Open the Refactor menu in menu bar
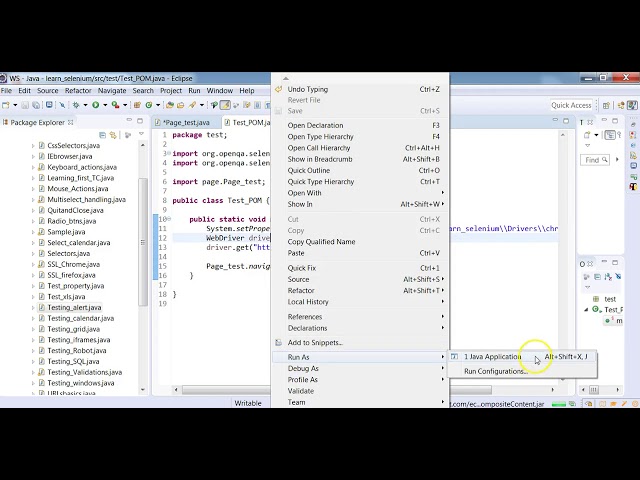The width and height of the screenshot is (640, 480). [x=78, y=91]
